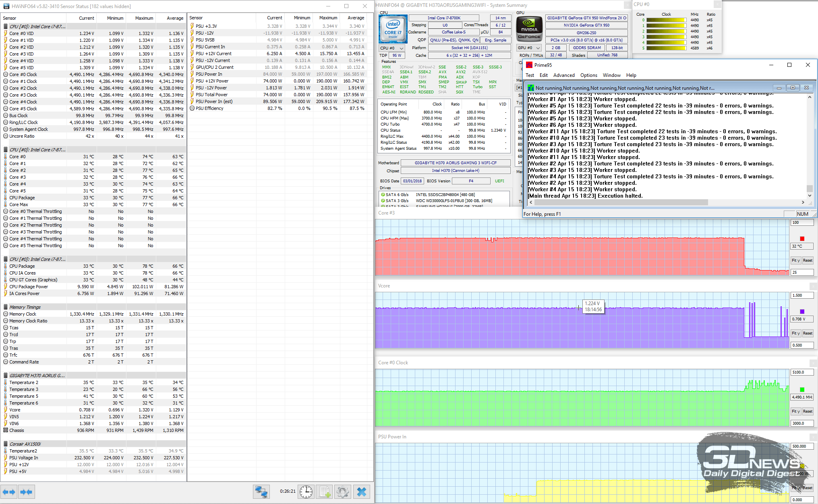Screen dimensions: 818x504
Task: Open the GPU #0 selector dropdown
Action: tap(529, 48)
